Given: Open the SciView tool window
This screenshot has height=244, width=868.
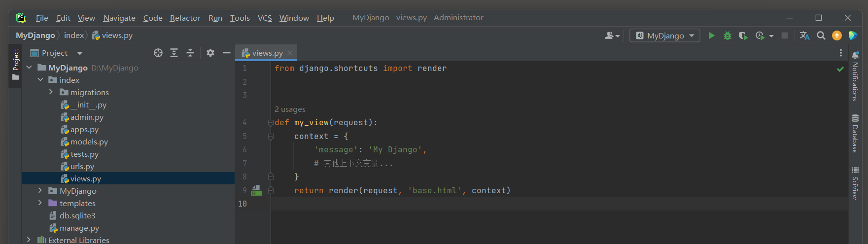Looking at the screenshot, I should (x=855, y=183).
